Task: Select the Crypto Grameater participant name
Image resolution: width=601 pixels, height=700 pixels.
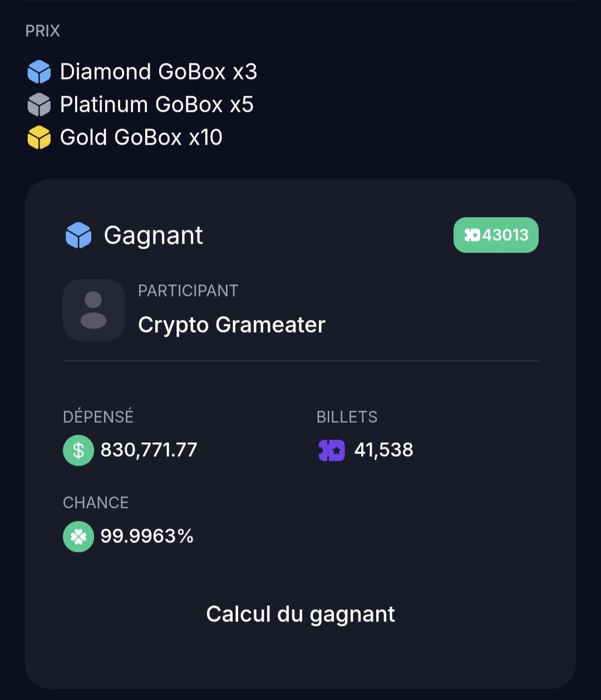Action: pyautogui.click(x=231, y=325)
